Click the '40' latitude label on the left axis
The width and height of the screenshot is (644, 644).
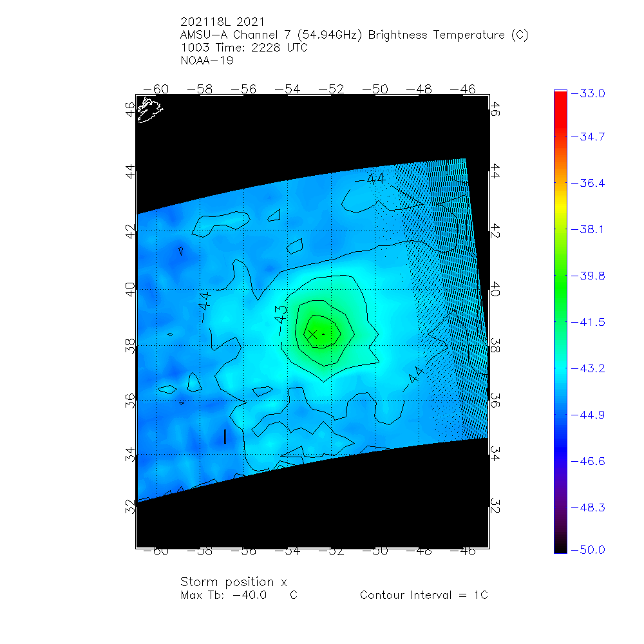130,290
